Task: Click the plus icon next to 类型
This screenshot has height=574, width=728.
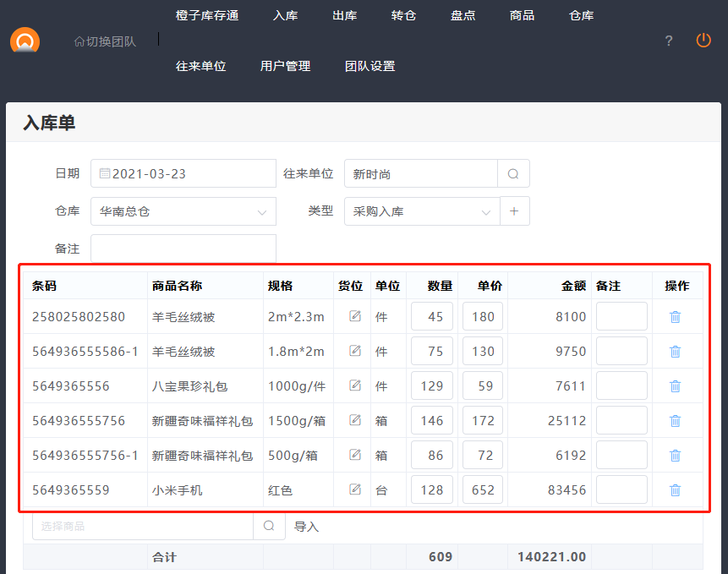Action: point(514,211)
